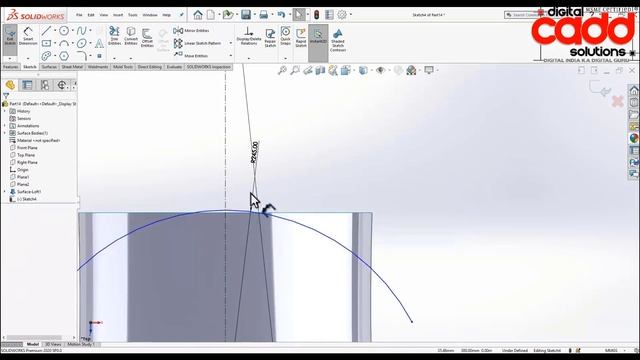The width and height of the screenshot is (640, 360).
Task: Open the Tools menu
Action: coord(133,15)
